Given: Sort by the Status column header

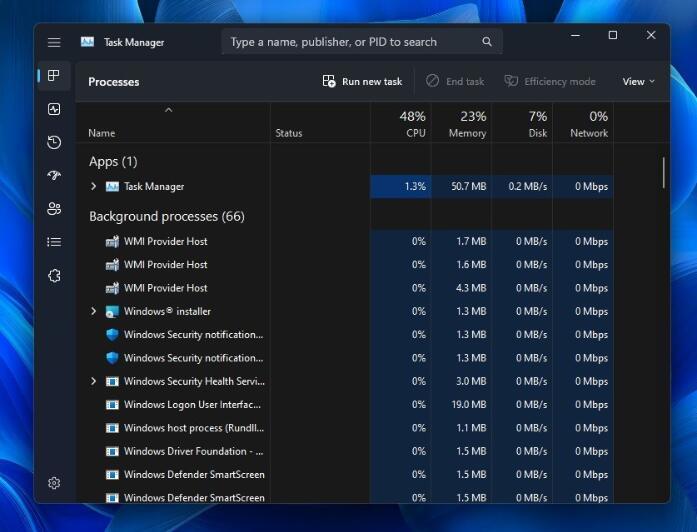Looking at the screenshot, I should pos(288,133).
